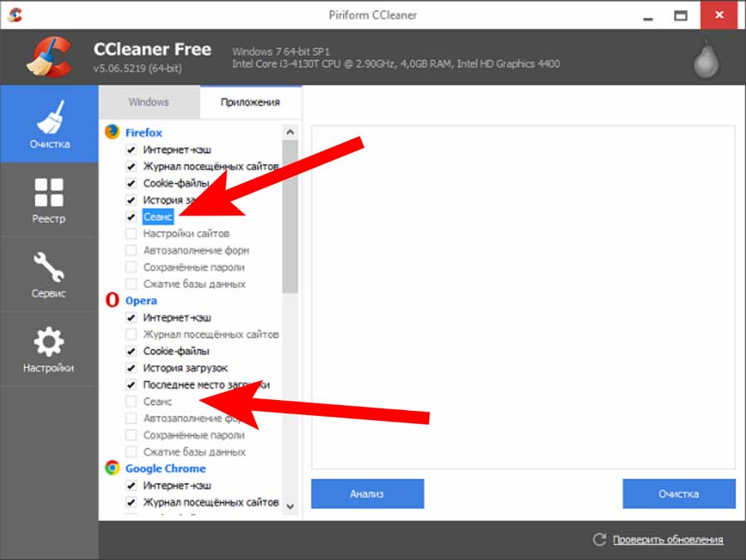Select the Google Chrome group heading
The height and width of the screenshot is (560, 746).
click(166, 468)
